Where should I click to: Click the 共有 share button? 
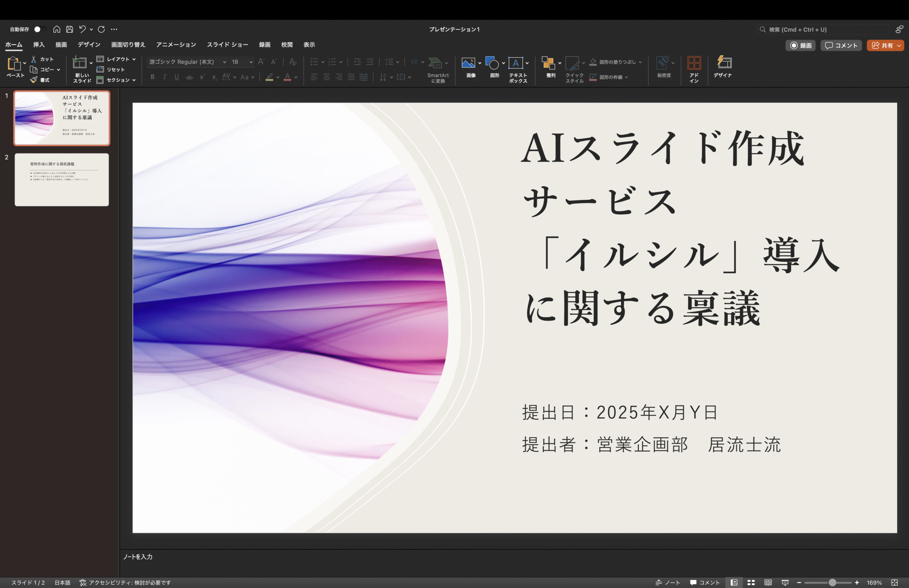[x=882, y=45]
